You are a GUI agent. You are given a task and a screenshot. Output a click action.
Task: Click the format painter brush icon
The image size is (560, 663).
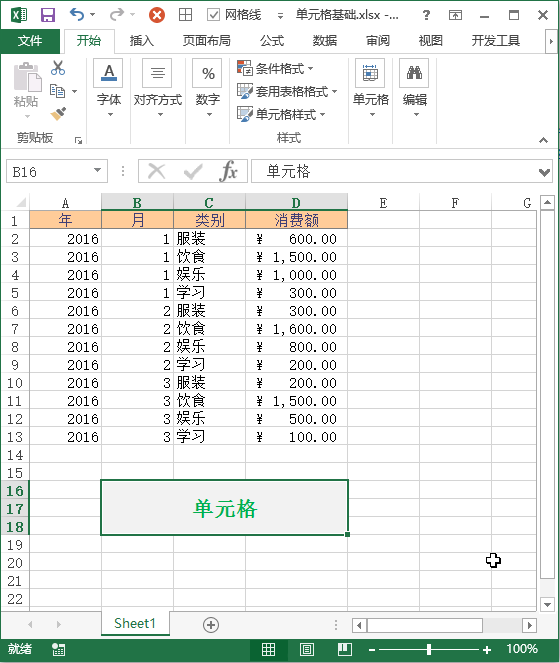tap(58, 113)
